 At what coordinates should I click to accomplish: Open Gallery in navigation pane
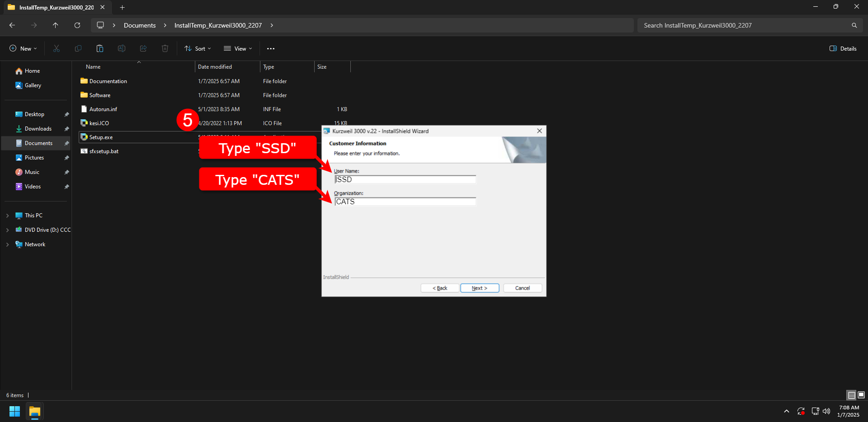click(x=33, y=85)
